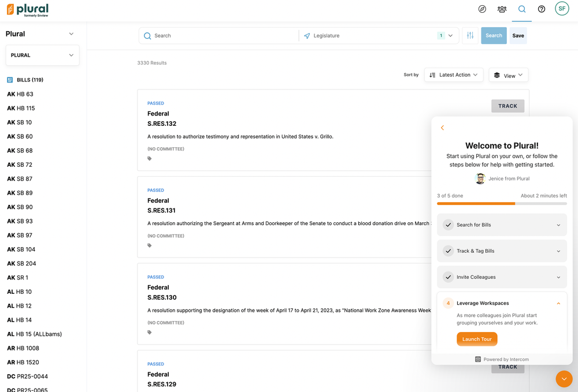Switch to the Search tab in header
Viewport: 578px width, 392px height.
[x=522, y=9]
